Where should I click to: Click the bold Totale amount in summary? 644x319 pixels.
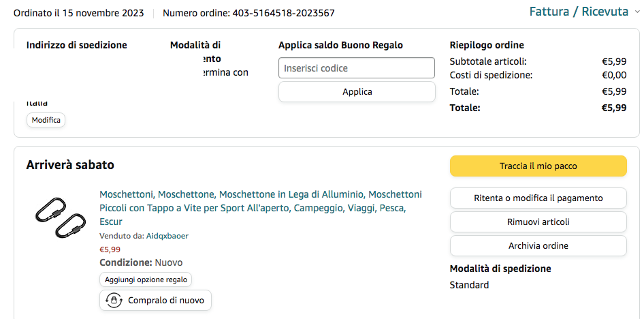point(613,108)
